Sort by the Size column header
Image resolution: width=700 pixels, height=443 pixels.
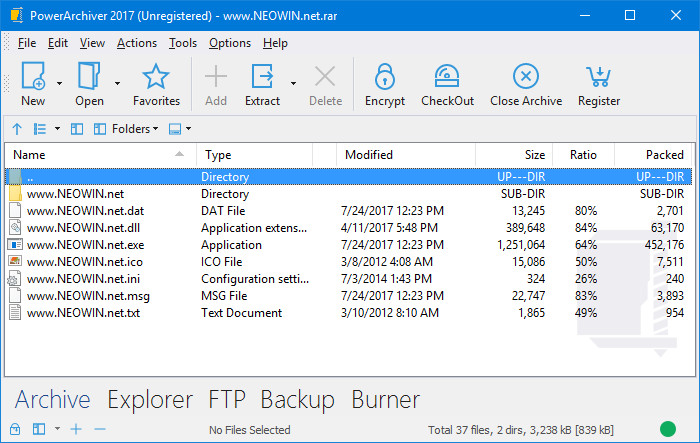514,155
